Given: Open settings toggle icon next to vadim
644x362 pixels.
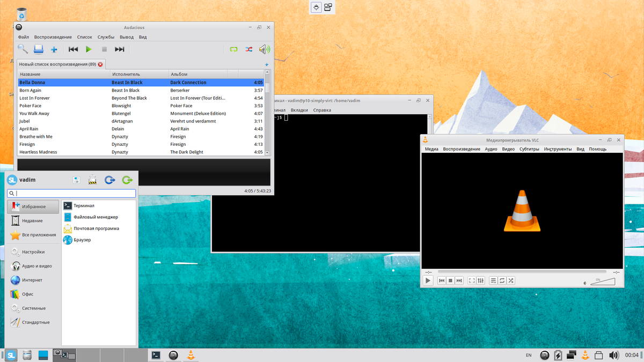Looking at the screenshot, I should coord(77,180).
